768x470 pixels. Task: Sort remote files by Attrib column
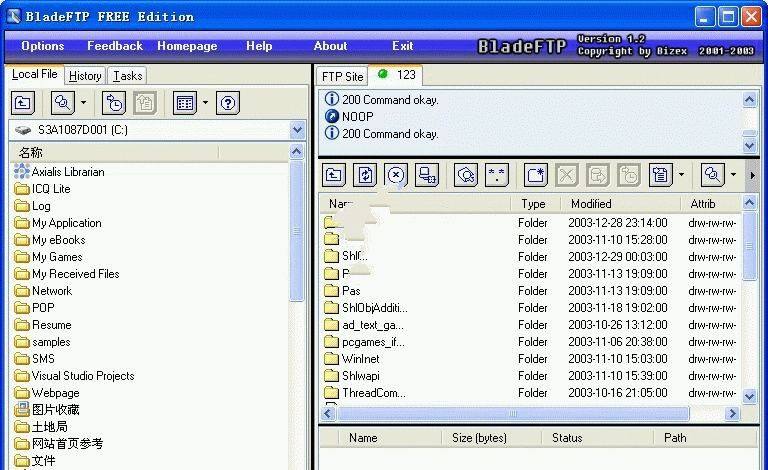point(710,204)
